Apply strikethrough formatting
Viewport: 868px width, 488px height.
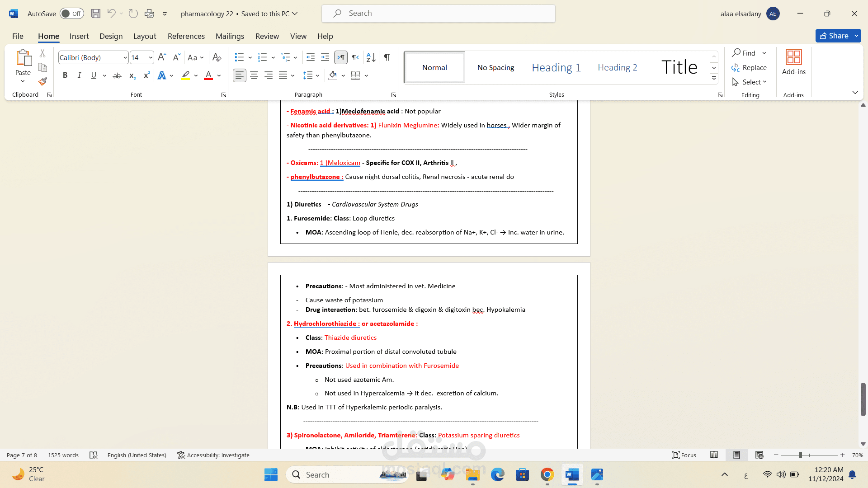point(117,75)
